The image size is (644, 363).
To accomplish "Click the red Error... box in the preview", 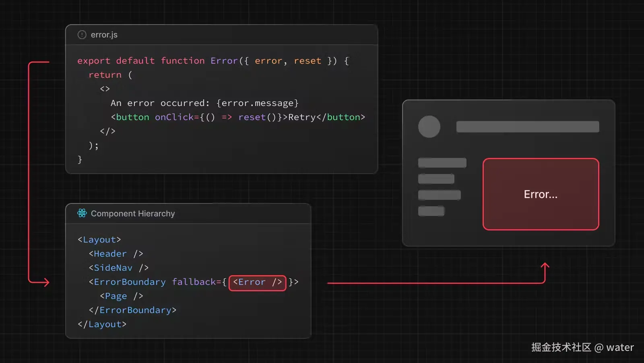I will [541, 194].
